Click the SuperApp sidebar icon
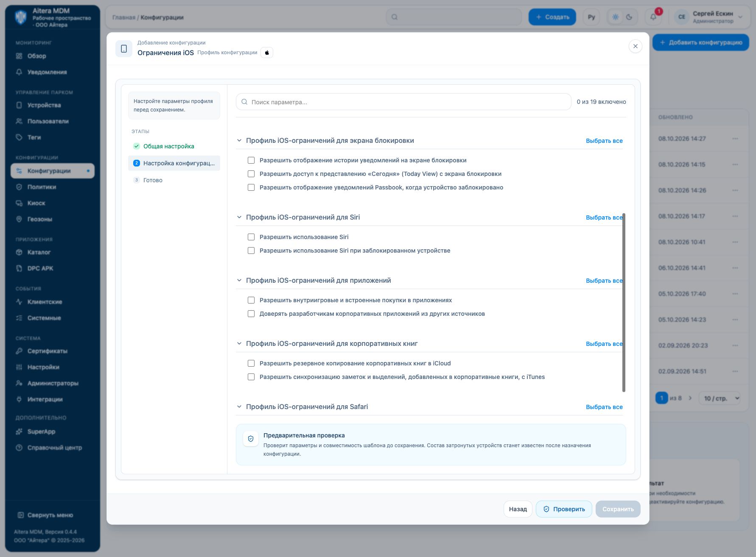Viewport: 756px width, 557px height. click(19, 432)
